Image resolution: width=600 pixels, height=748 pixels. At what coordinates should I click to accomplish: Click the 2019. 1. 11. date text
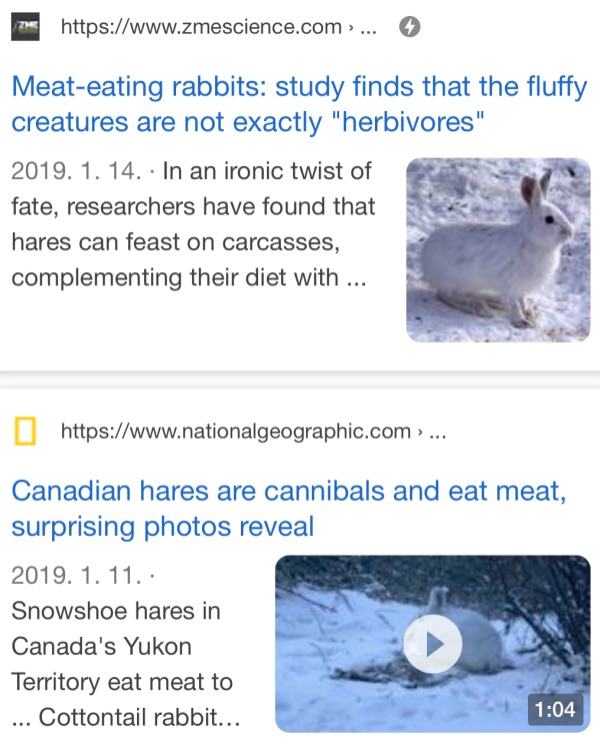click(x=76, y=575)
